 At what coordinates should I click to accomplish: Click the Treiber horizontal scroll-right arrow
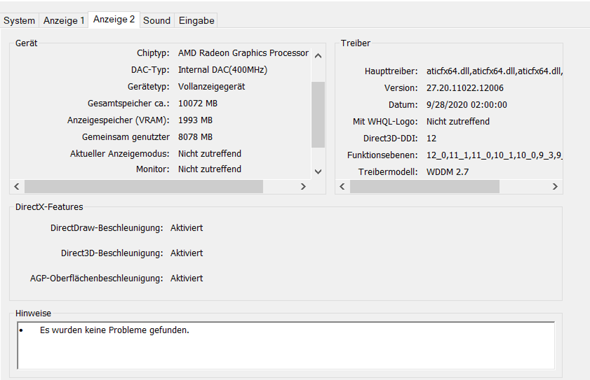[555, 186]
